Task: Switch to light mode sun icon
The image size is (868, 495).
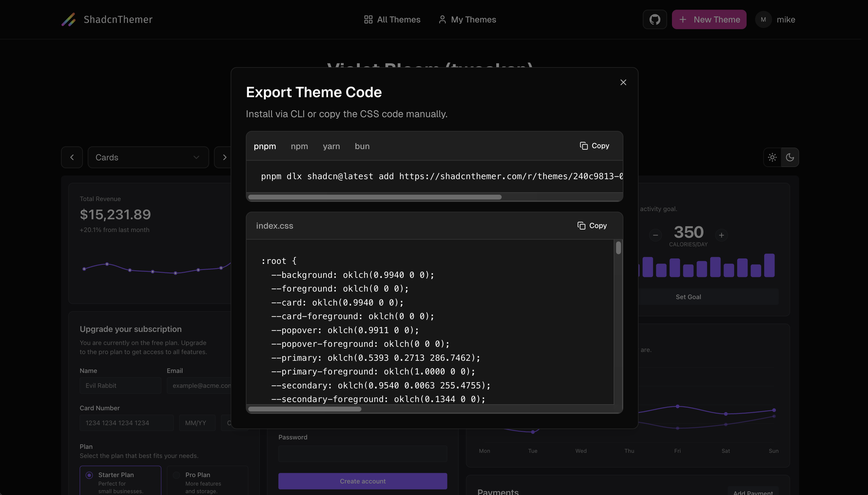Action: 772,157
